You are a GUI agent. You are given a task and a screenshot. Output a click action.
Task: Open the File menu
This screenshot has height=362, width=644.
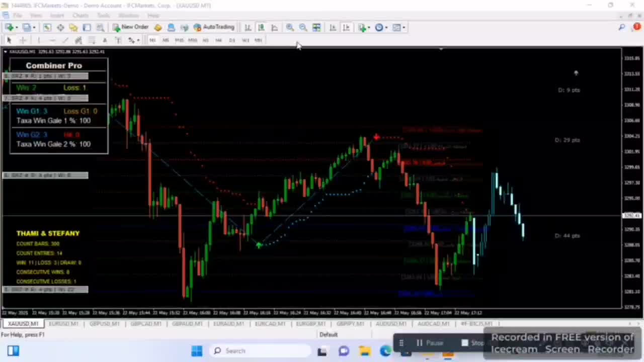(17, 16)
